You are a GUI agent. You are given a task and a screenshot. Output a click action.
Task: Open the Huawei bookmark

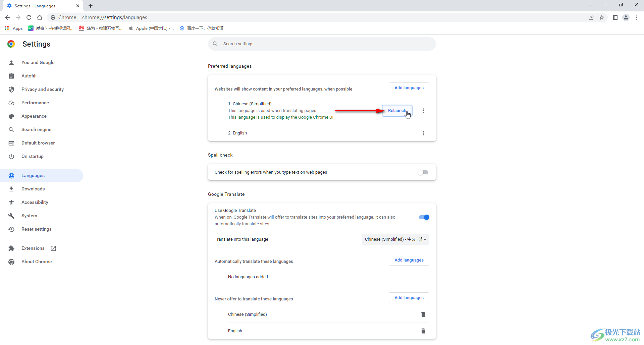tap(101, 28)
